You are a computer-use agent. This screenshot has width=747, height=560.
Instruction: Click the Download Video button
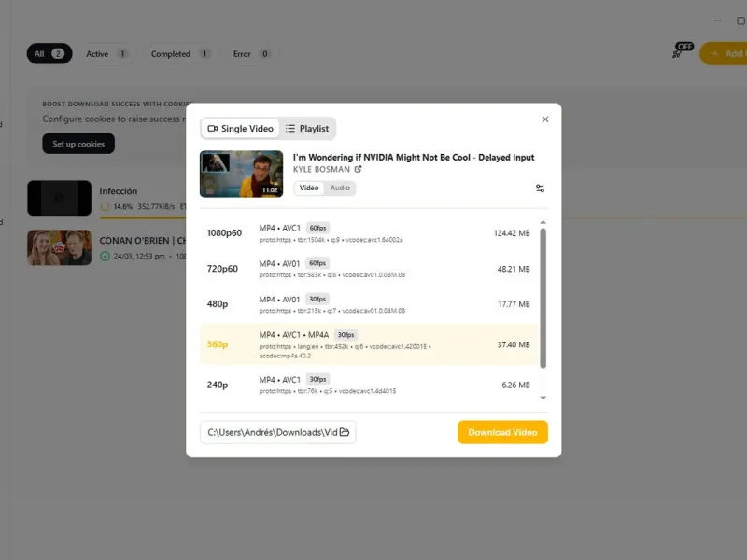(x=502, y=432)
